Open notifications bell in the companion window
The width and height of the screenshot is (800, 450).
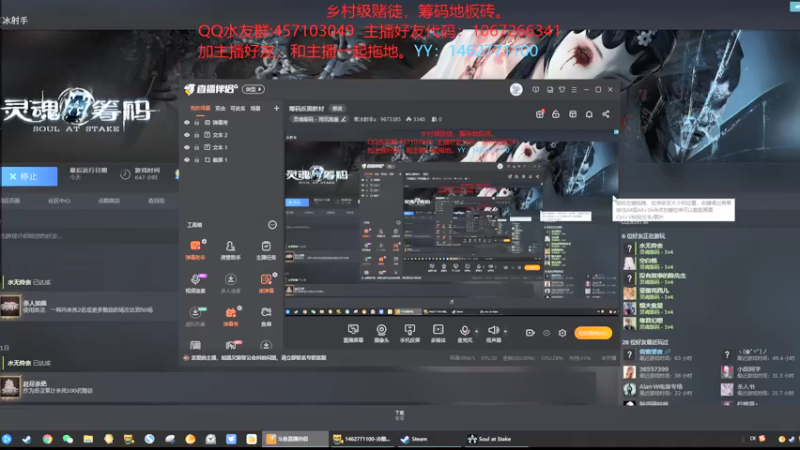tap(589, 114)
